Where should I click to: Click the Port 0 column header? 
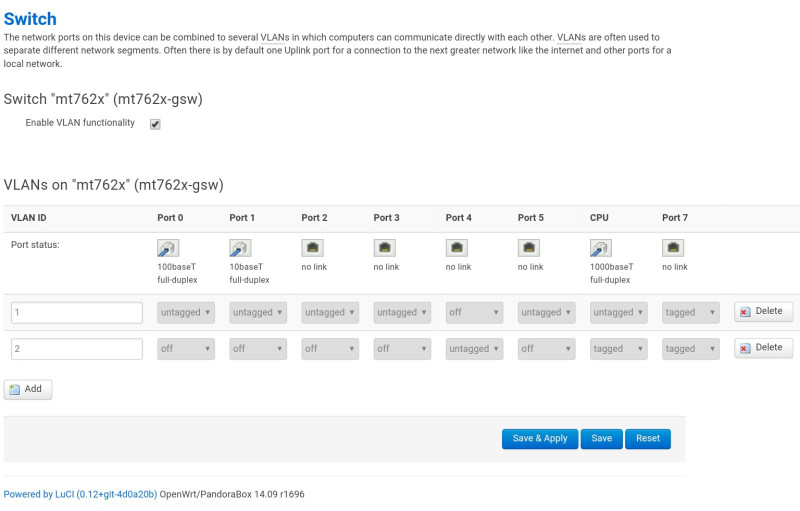170,218
